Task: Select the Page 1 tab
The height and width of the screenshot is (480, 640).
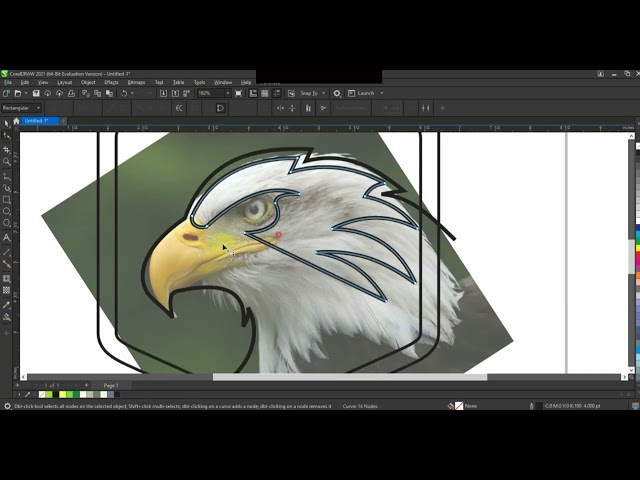Action: [x=111, y=385]
